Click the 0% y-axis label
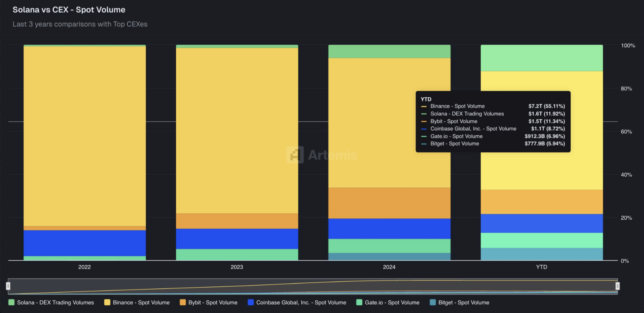The width and height of the screenshot is (644, 313). [625, 261]
